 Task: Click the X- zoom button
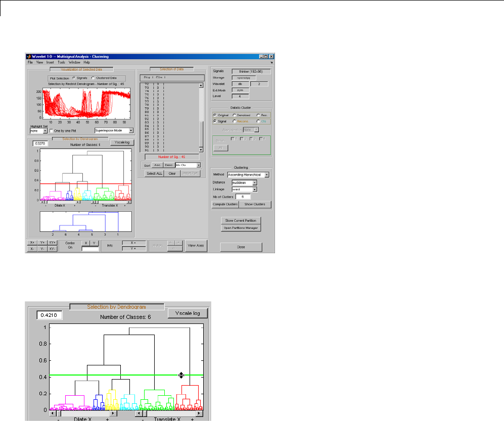pyautogui.click(x=32, y=249)
